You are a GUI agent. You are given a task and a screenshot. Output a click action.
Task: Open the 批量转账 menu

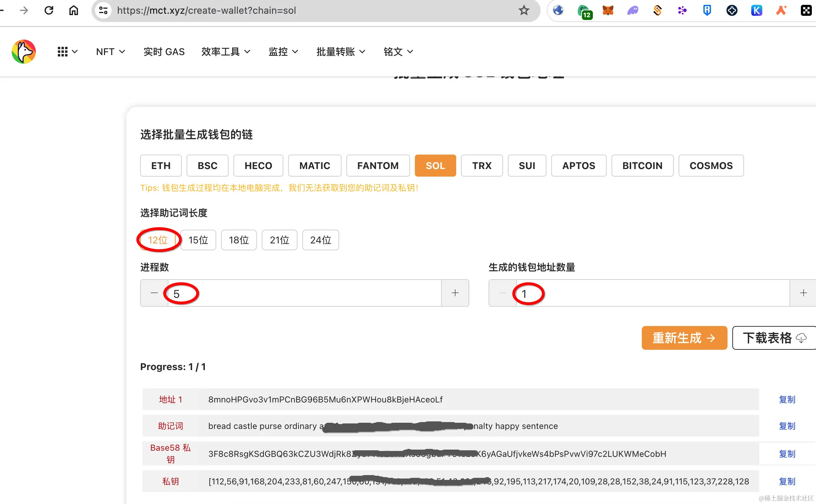(x=341, y=52)
